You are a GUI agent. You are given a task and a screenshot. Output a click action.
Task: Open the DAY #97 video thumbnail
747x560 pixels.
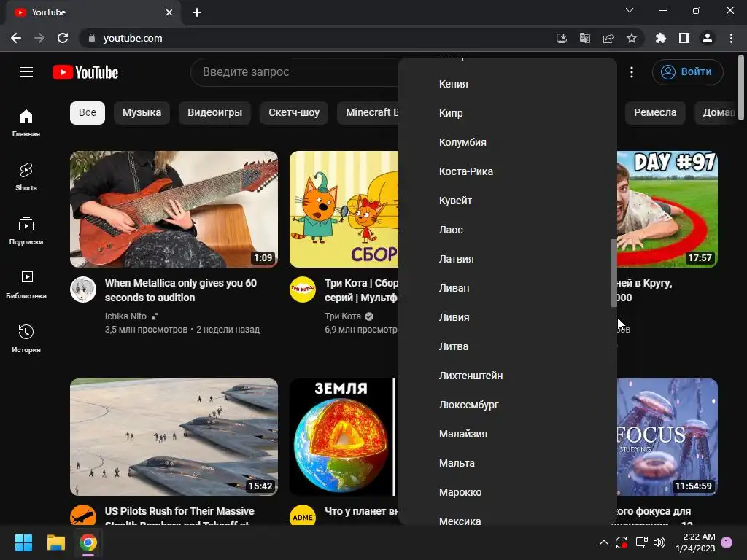coord(667,209)
